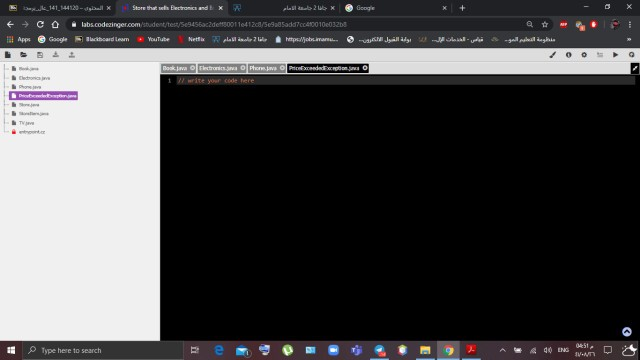The height and width of the screenshot is (360, 640).
Task: Open the ABP ad blocker extension
Action: coord(564,24)
